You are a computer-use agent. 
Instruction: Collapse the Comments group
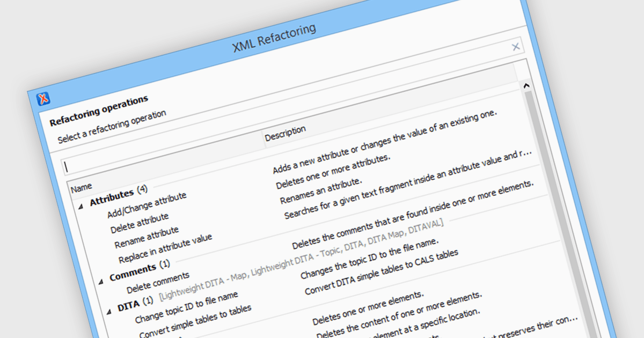tap(101, 282)
